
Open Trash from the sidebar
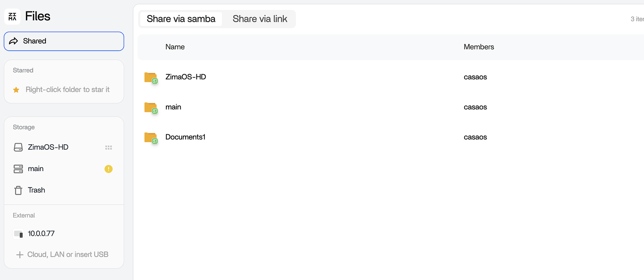(x=36, y=190)
